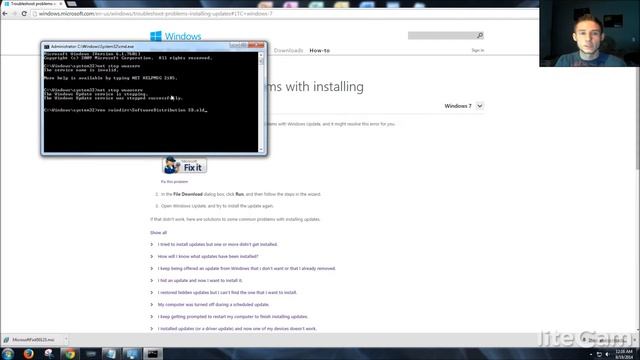
Task: Reload the page with the refresh icon
Action: click(x=24, y=13)
